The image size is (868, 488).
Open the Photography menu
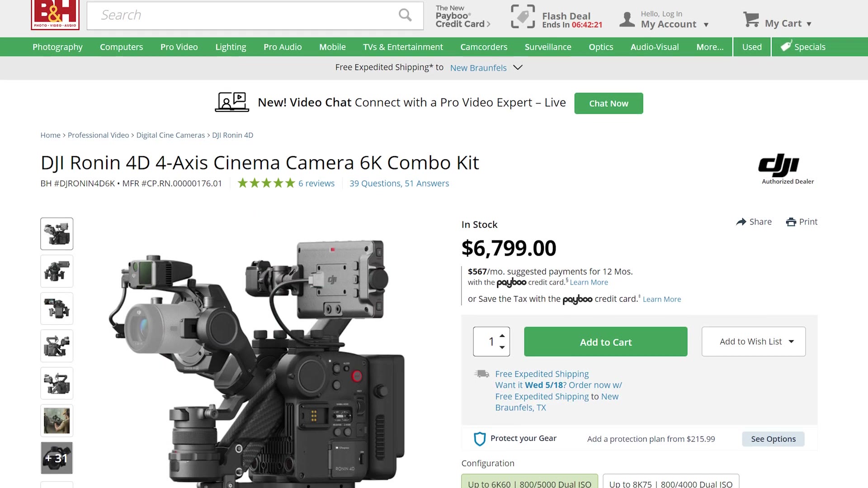(57, 47)
